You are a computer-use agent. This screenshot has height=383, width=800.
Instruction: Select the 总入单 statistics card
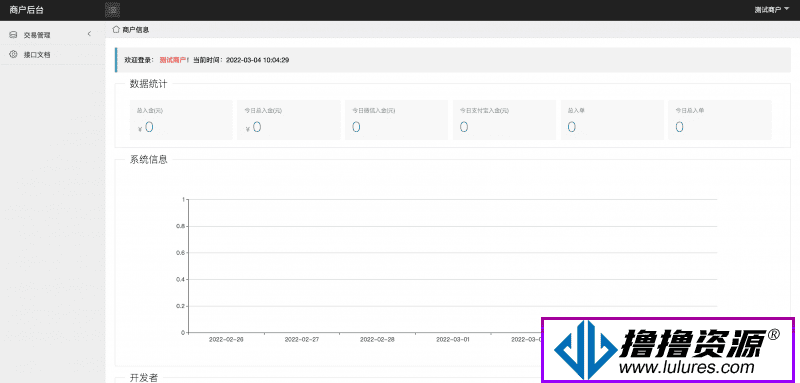click(612, 120)
